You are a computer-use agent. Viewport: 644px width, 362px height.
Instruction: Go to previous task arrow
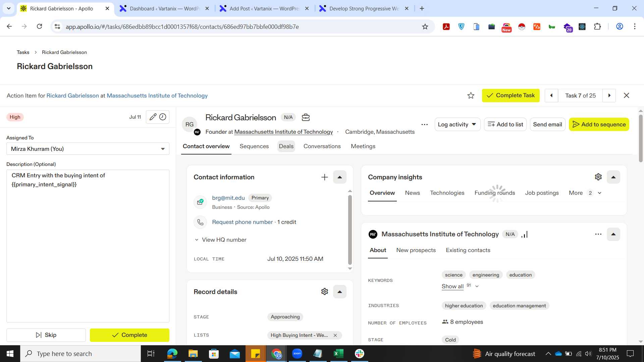(551, 96)
